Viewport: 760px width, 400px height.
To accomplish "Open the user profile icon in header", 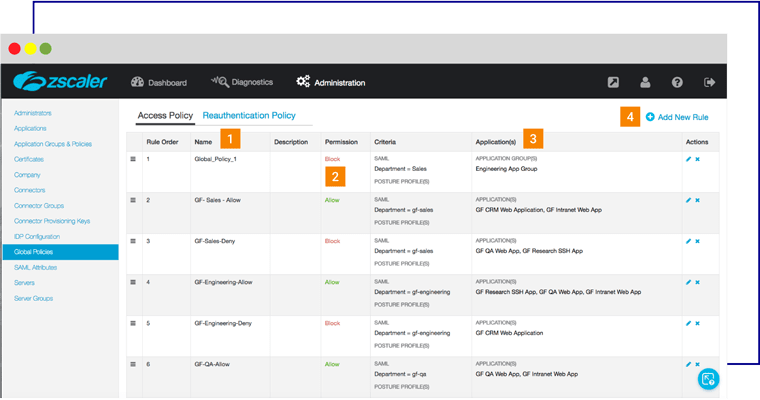I will click(x=645, y=82).
